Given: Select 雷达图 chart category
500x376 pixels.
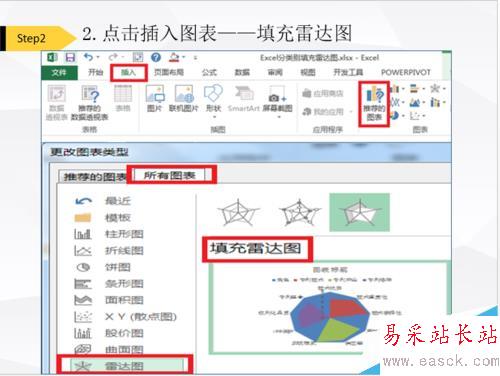Looking at the screenshot, I should tap(127, 366).
